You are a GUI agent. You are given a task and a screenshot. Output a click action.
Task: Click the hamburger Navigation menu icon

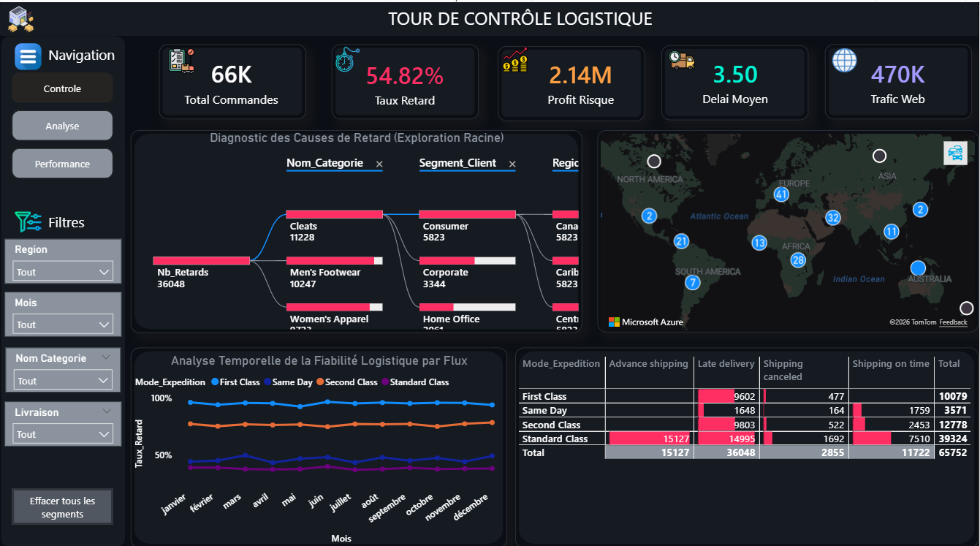(28, 56)
